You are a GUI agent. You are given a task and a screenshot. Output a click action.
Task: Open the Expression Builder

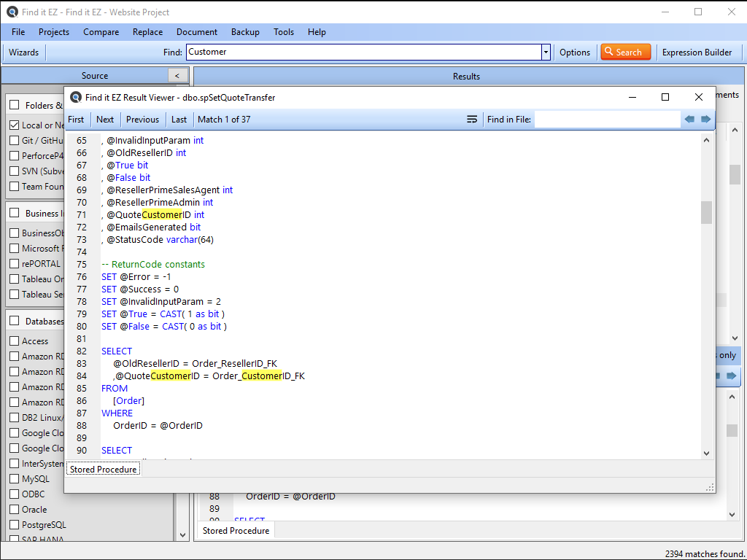pos(697,52)
